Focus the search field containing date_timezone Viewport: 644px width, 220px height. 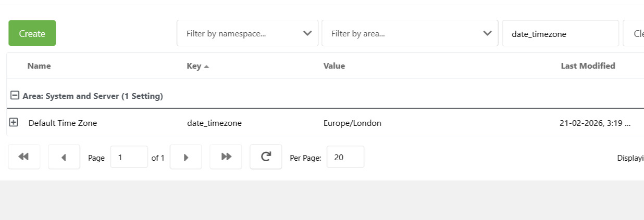coord(560,33)
